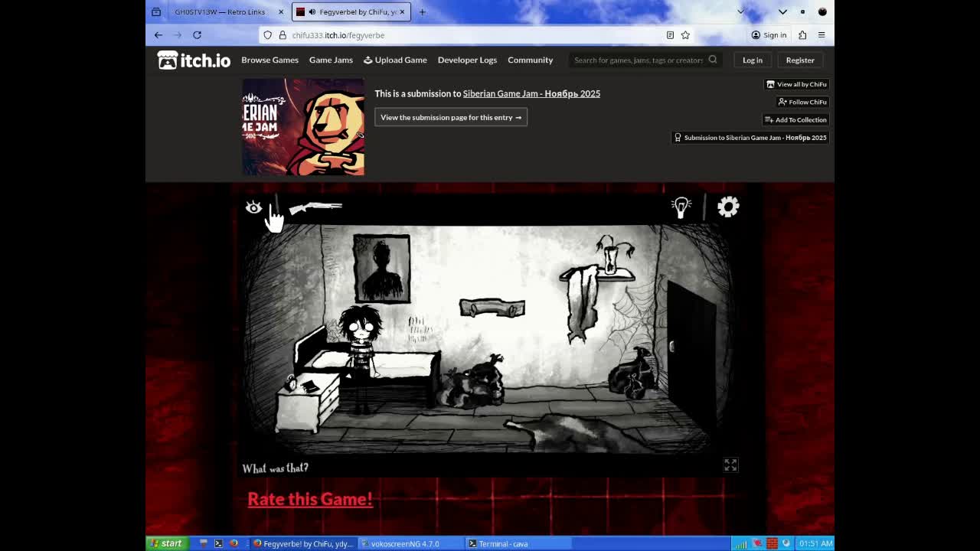The height and width of the screenshot is (551, 980).
Task: Enter fullscreen mode for the game
Action: 730,465
